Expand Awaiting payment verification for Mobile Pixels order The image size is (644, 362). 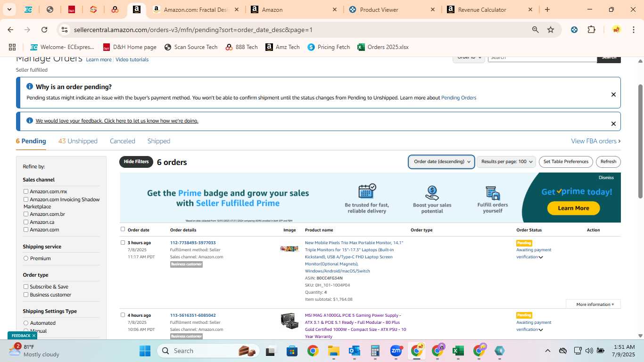tap(541, 257)
